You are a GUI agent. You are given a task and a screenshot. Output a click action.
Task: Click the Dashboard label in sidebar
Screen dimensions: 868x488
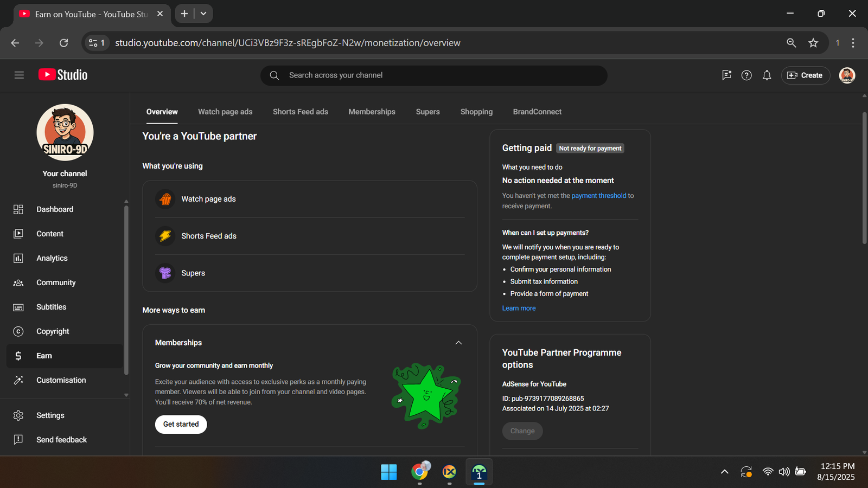[x=55, y=209]
